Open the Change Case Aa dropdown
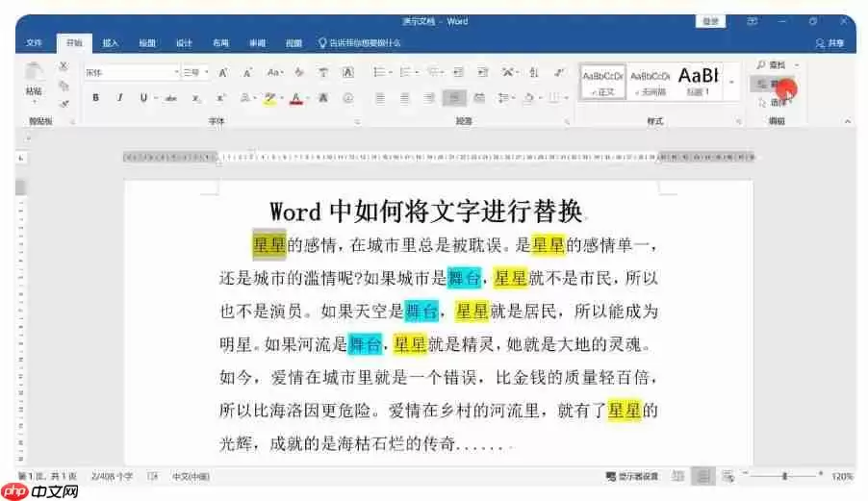The height and width of the screenshot is (501, 868). coord(275,72)
